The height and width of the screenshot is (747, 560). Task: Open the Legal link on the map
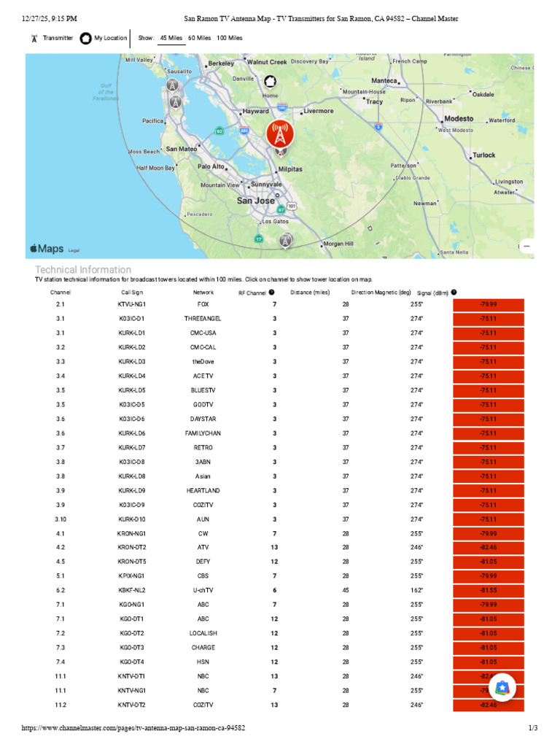(74, 251)
